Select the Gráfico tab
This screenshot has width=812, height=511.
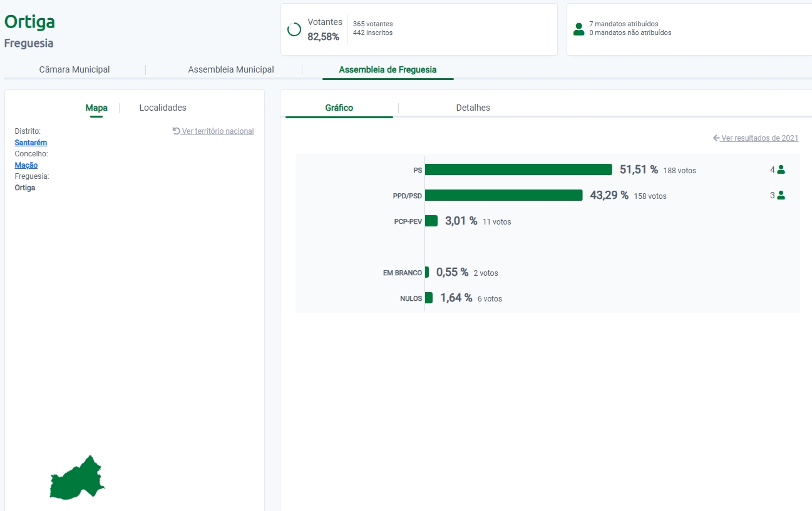339,108
